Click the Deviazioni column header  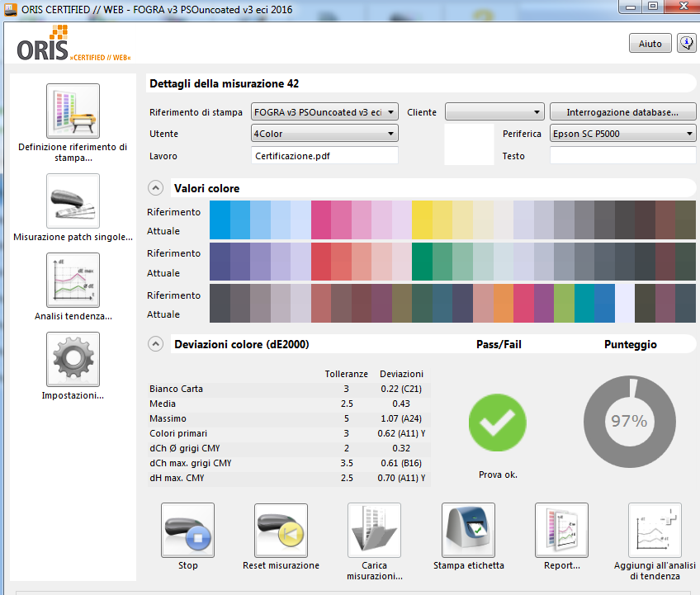click(401, 374)
